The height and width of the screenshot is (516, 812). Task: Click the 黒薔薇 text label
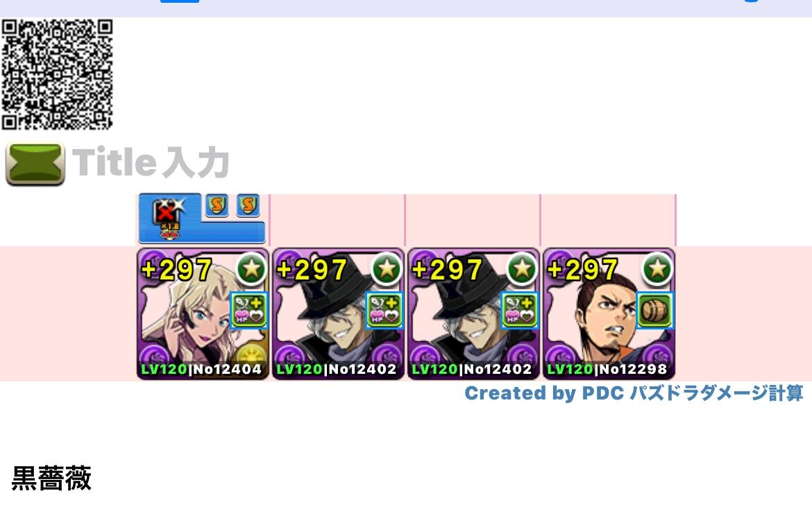51,479
